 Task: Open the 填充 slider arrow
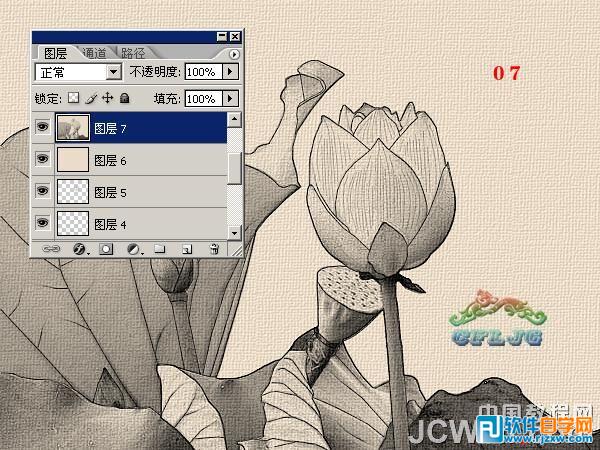pyautogui.click(x=230, y=99)
